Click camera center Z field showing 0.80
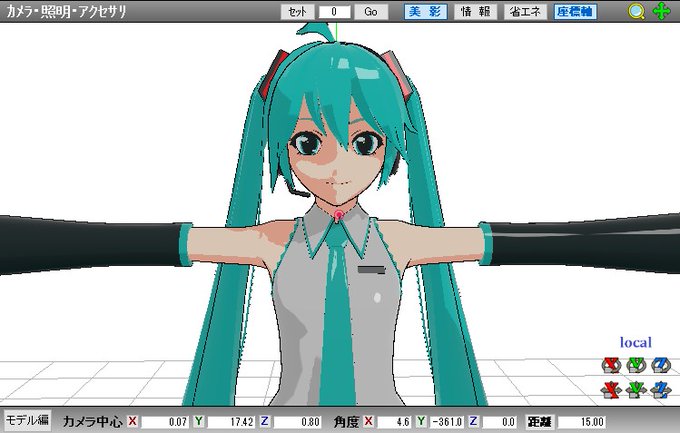Image resolution: width=680 pixels, height=433 pixels. click(x=298, y=422)
